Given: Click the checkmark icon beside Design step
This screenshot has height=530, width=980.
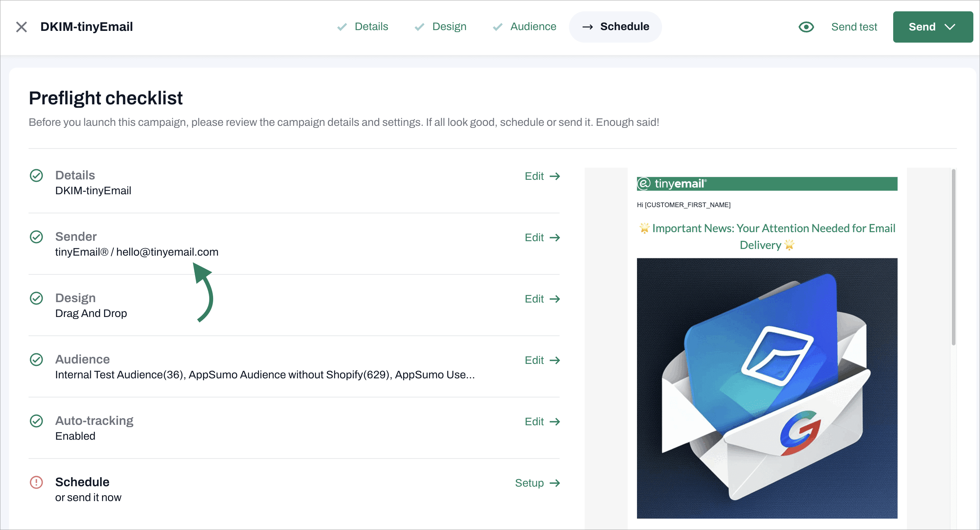Looking at the screenshot, I should click(419, 27).
